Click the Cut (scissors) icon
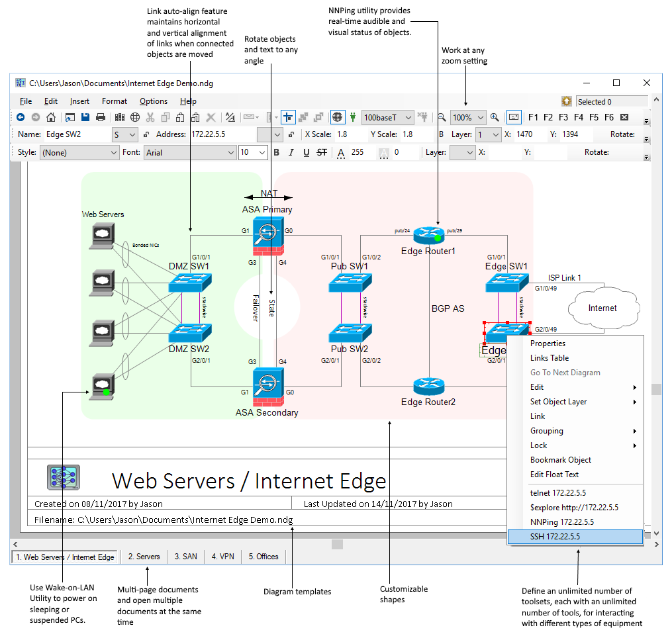Image resolution: width=672 pixels, height=640 pixels. point(150,117)
